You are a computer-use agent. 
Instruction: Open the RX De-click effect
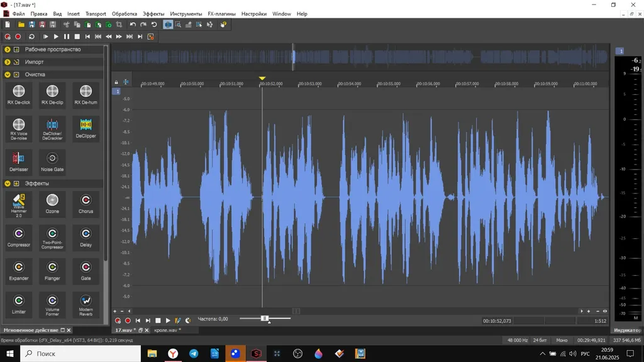(18, 94)
